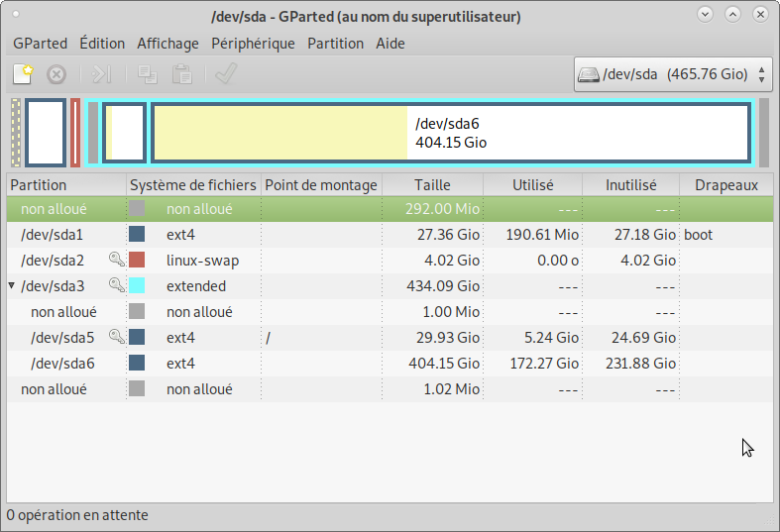Select the /dev/sda2 partition row
780x532 pixels.
tap(390, 260)
